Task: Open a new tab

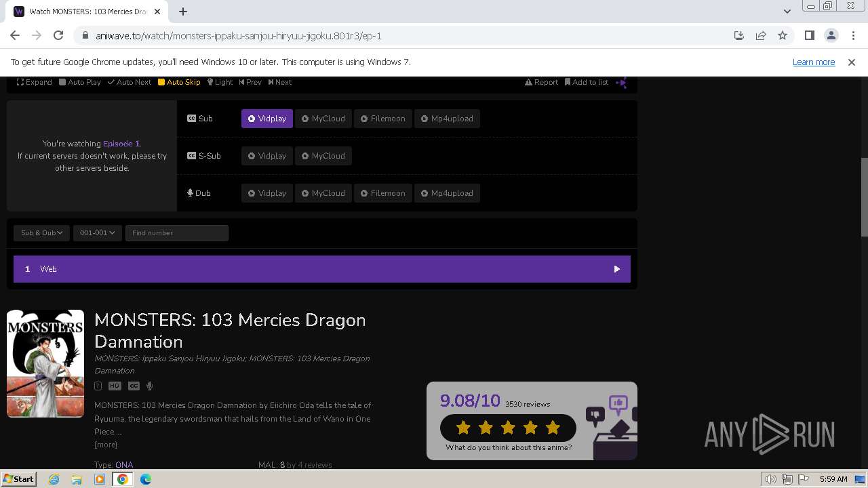Action: pos(183,12)
